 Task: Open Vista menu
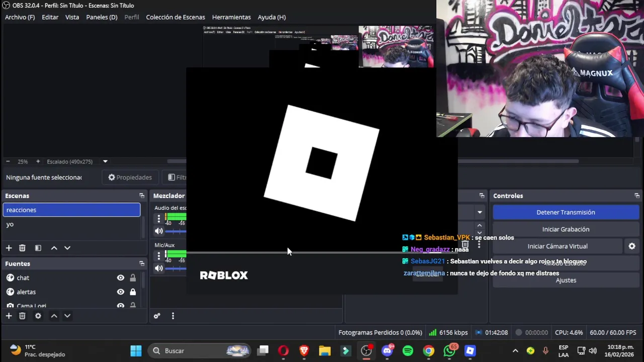[x=72, y=17]
